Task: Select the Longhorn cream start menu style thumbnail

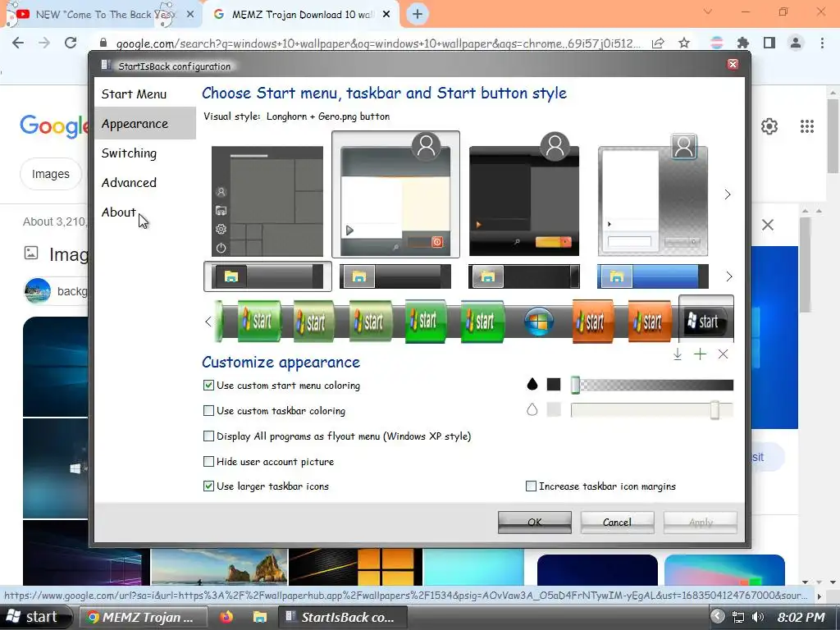Action: pyautogui.click(x=396, y=194)
